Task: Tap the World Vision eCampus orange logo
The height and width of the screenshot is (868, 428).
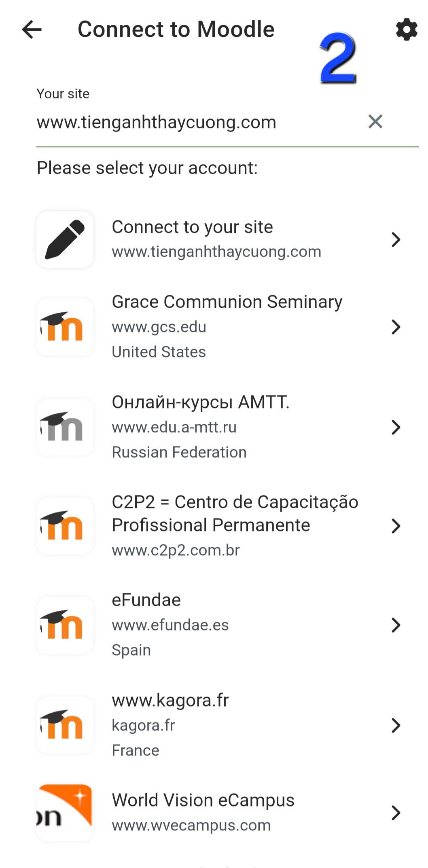Action: pos(65,812)
